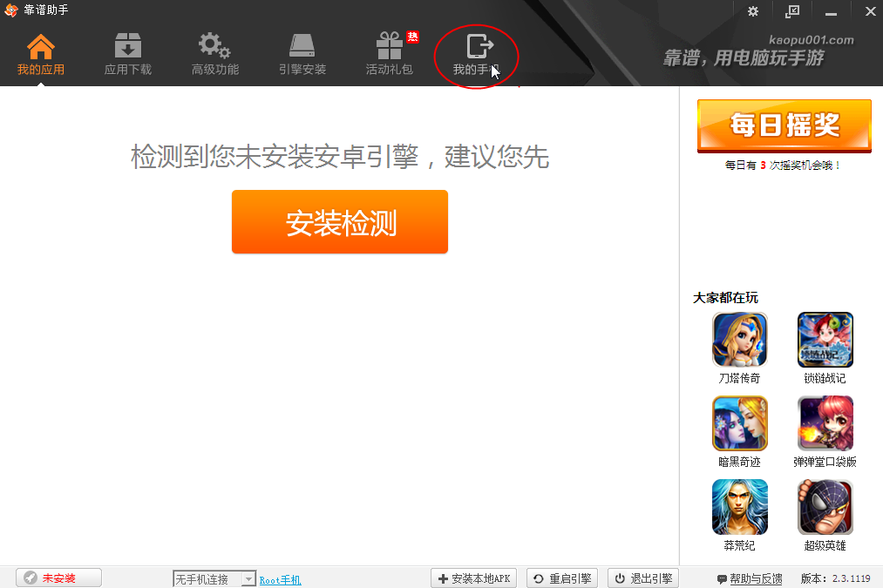Click the 莽荒纪 game icon
This screenshot has width=883, height=588.
pyautogui.click(x=740, y=507)
